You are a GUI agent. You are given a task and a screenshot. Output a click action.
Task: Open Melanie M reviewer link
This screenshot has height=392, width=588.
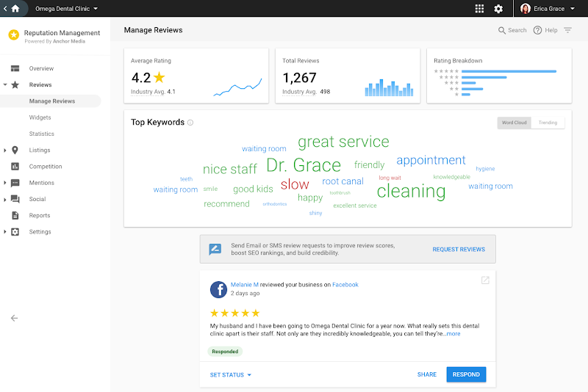[245, 285]
